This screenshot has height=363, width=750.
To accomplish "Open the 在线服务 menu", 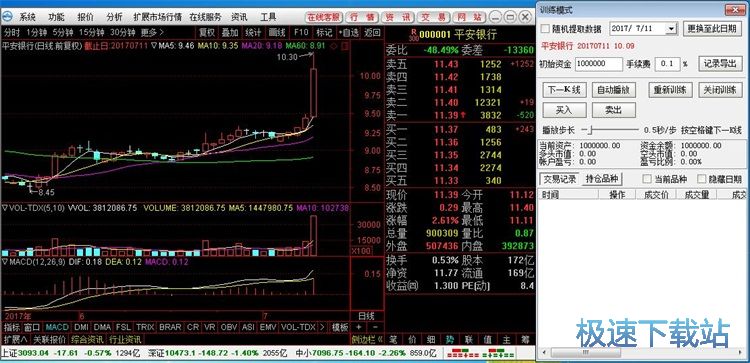I will click(205, 17).
